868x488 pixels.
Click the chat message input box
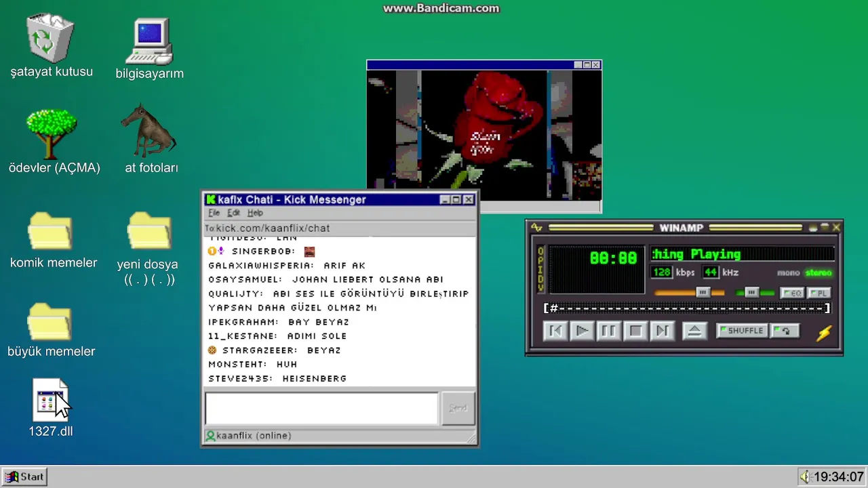pyautogui.click(x=321, y=408)
